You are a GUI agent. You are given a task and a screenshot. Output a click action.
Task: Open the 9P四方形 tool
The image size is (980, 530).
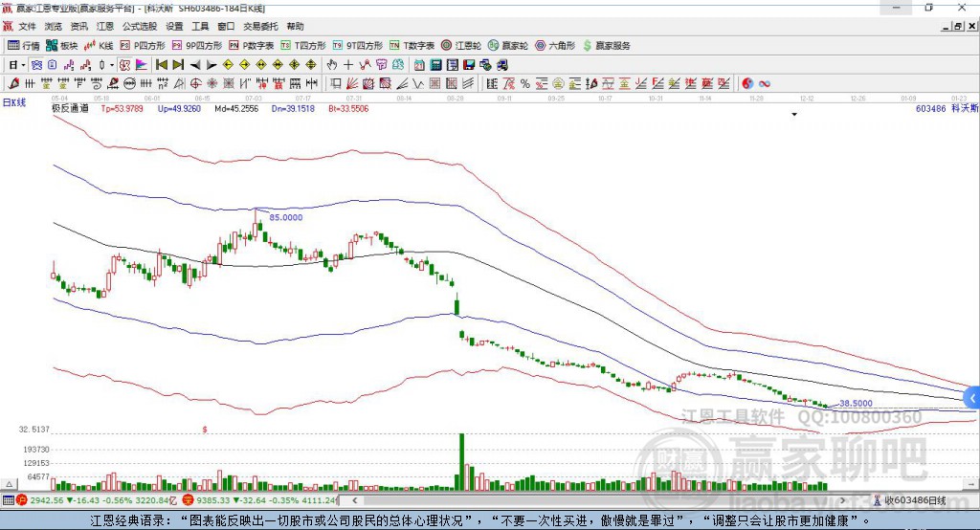[197, 46]
